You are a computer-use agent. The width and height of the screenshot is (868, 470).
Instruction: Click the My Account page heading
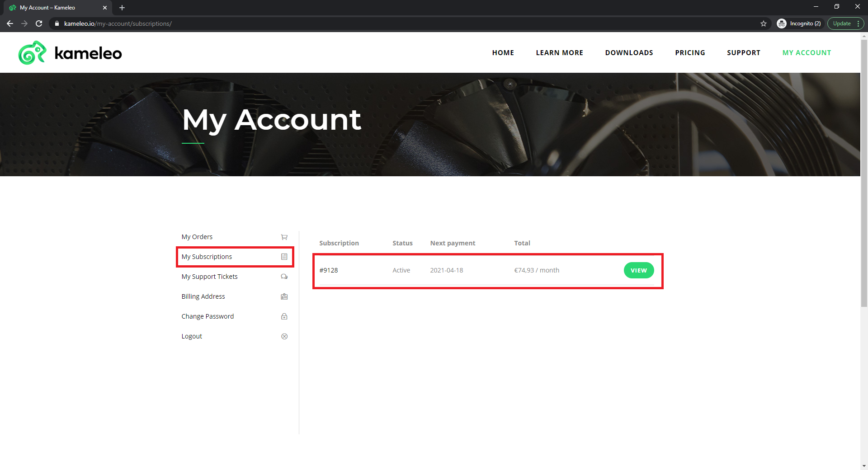271,120
